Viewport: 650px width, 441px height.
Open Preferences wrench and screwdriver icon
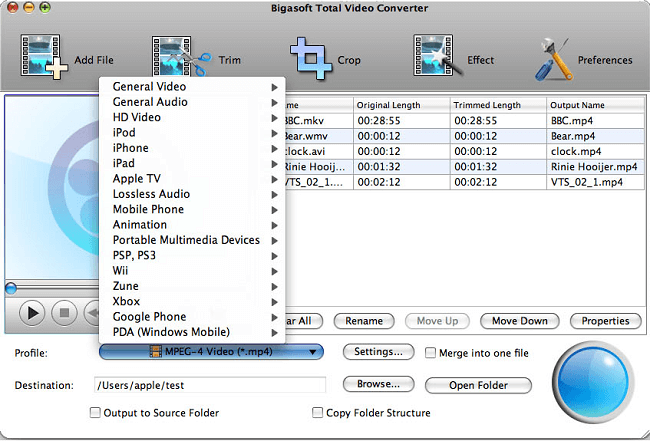554,59
